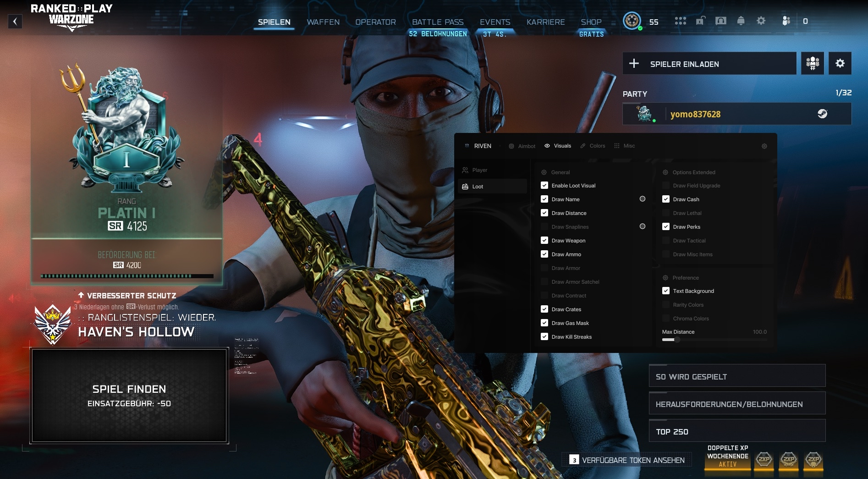The width and height of the screenshot is (868, 479).
Task: Click the Platin I rank emblem
Action: pos(126,128)
